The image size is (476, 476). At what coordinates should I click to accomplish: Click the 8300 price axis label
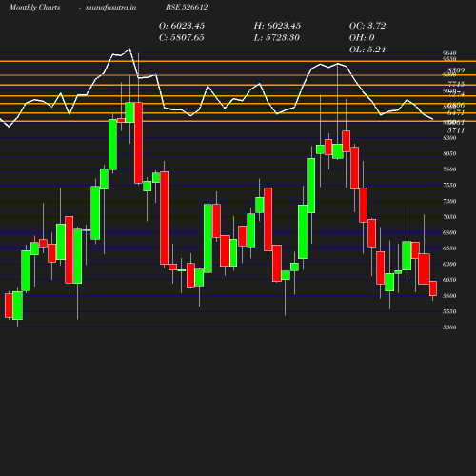tap(449, 138)
